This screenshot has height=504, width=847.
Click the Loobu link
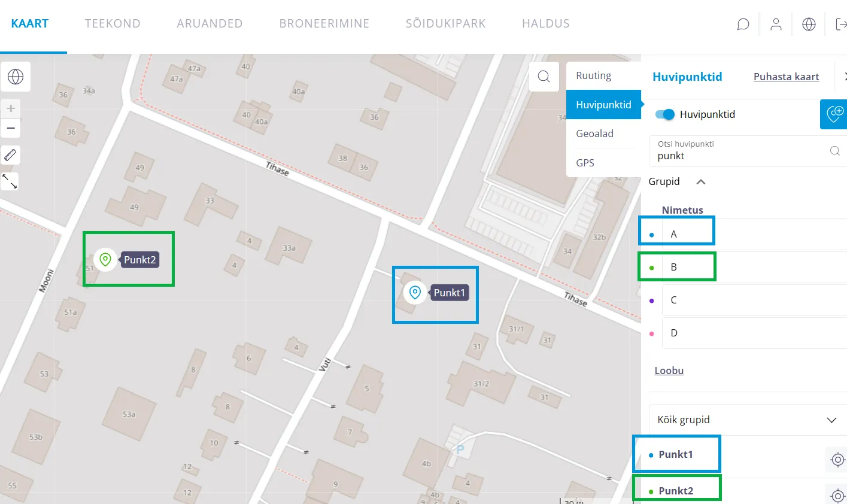669,371
